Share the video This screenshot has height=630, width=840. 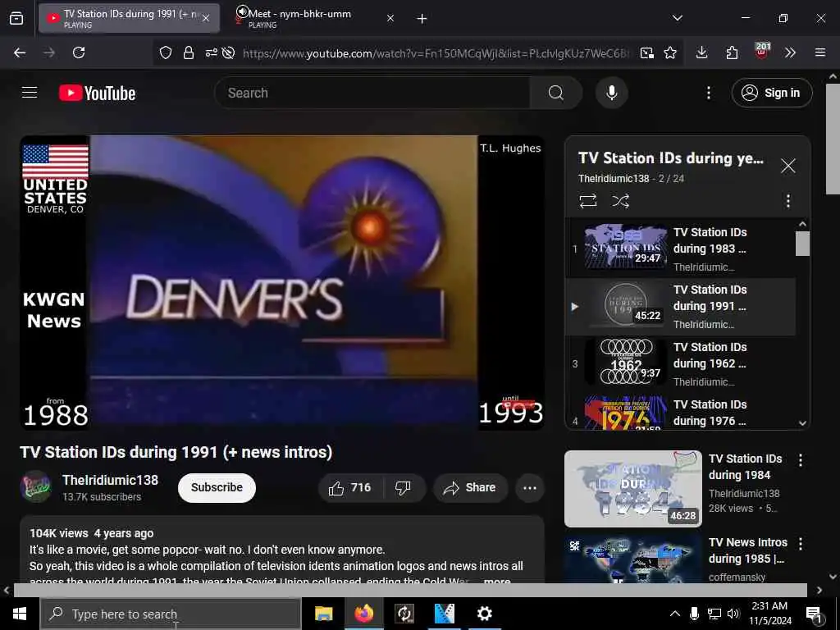470,487
